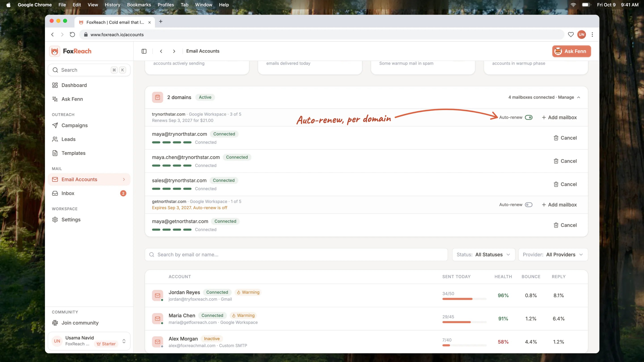Open Dashboard in sidebar
644x362 pixels.
89,85
